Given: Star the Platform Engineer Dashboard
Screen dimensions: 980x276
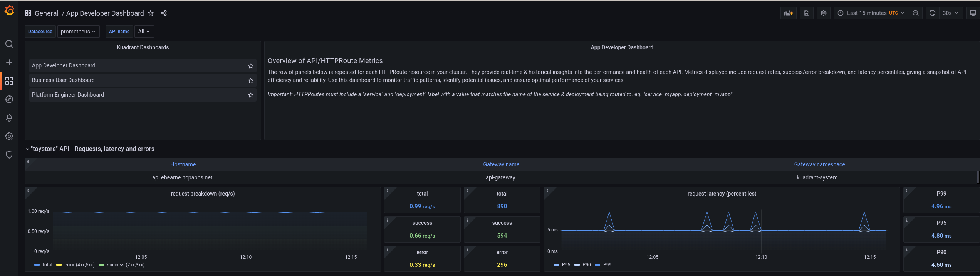Looking at the screenshot, I should [x=251, y=95].
